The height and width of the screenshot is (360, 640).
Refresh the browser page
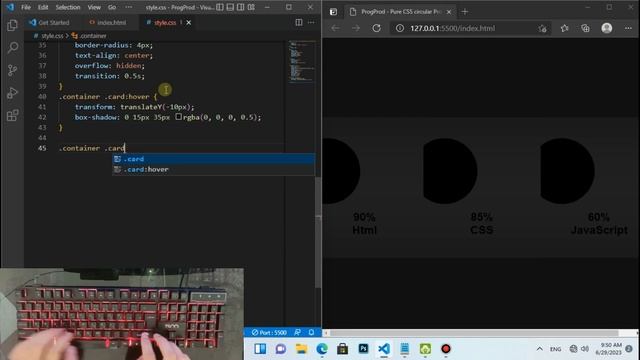(x=376, y=28)
